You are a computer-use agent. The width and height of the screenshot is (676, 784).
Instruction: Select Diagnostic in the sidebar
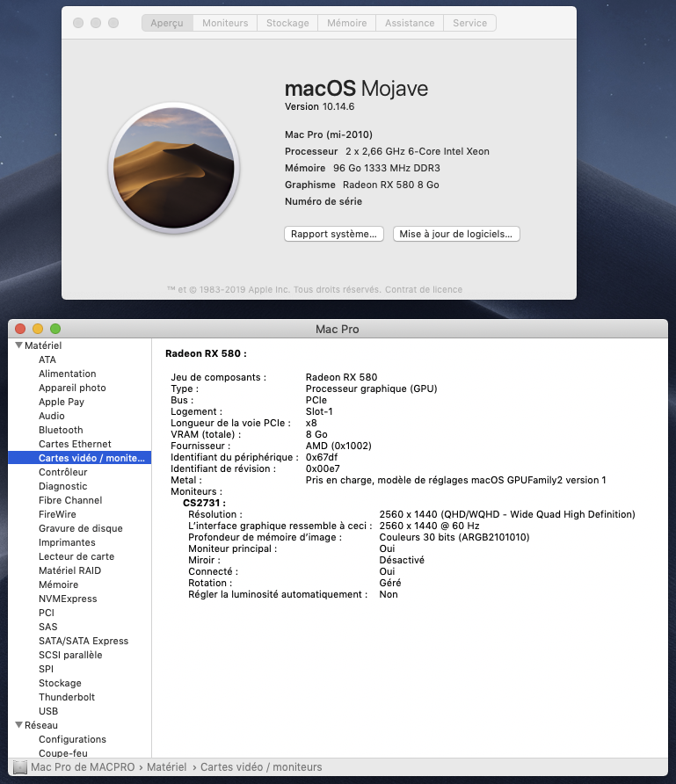point(63,485)
